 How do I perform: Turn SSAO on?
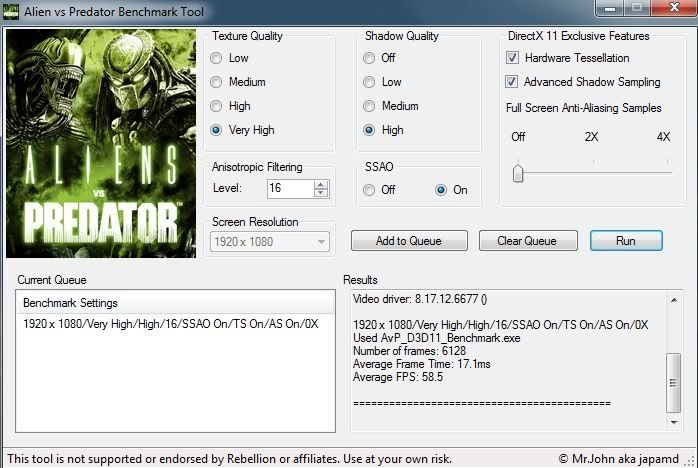441,190
